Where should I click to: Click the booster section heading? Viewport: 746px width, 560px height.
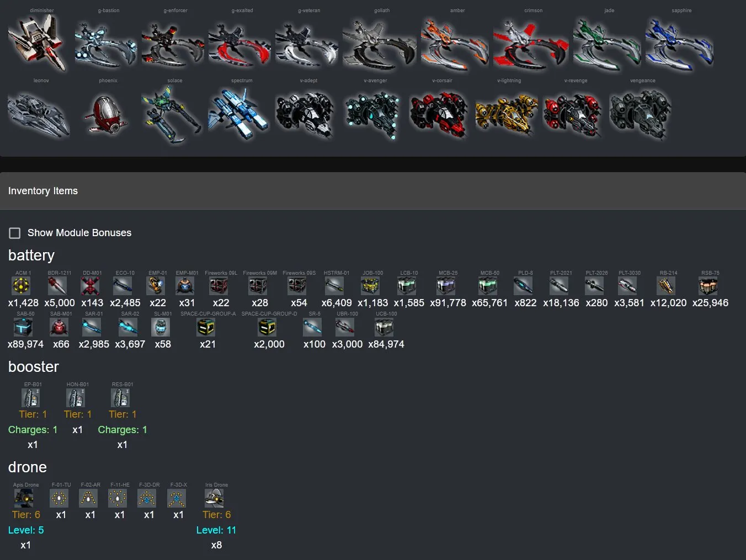(x=34, y=367)
